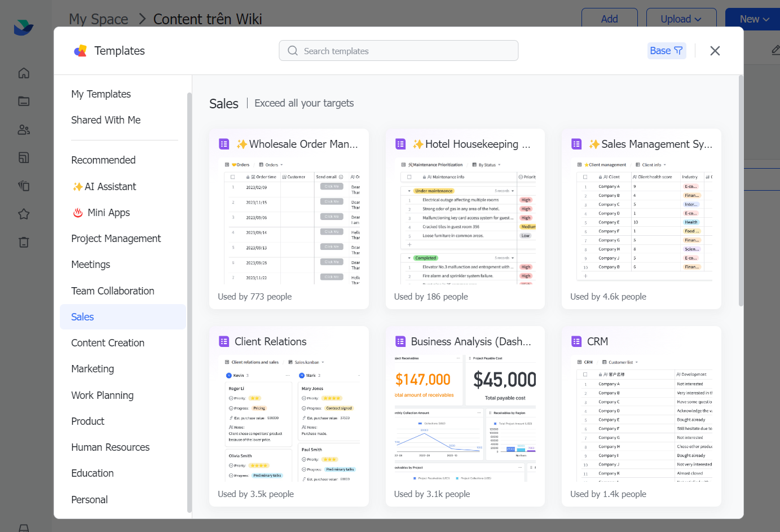The width and height of the screenshot is (780, 532).
Task: Click the Client Relations template purple icon
Action: (224, 341)
